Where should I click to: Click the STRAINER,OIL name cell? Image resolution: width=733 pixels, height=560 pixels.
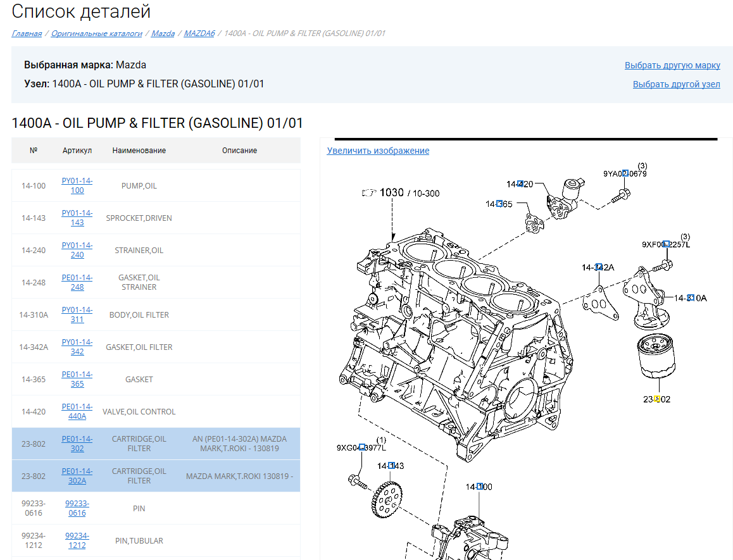pyautogui.click(x=139, y=250)
